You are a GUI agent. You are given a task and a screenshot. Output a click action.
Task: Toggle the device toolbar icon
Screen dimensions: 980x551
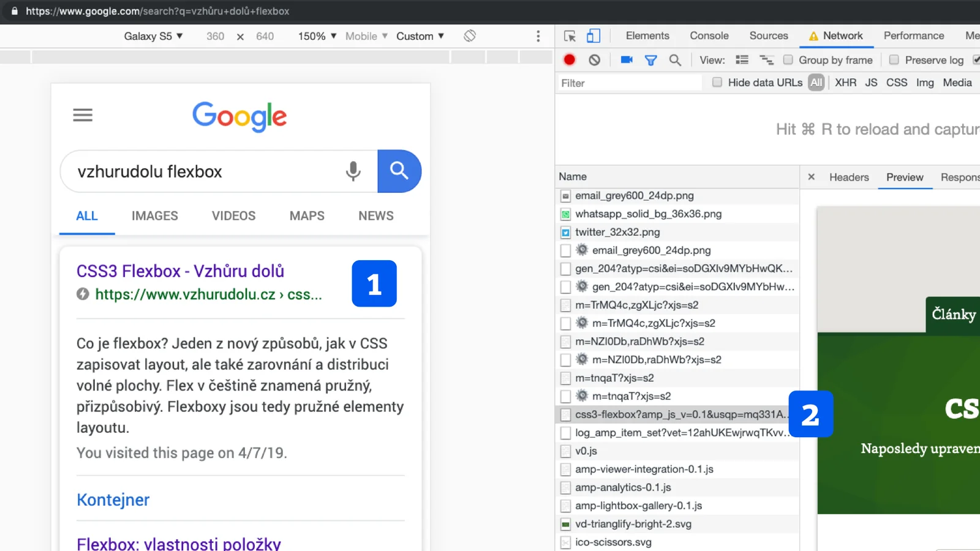[593, 36]
